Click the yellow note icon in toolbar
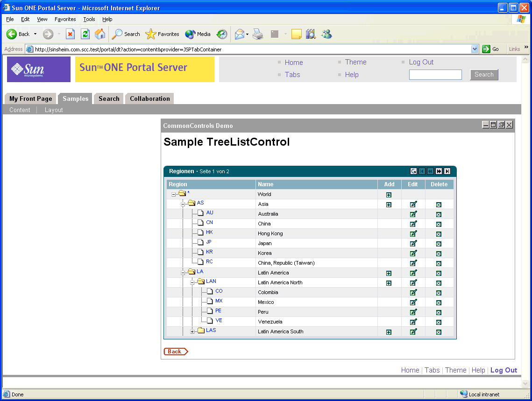 pos(296,34)
